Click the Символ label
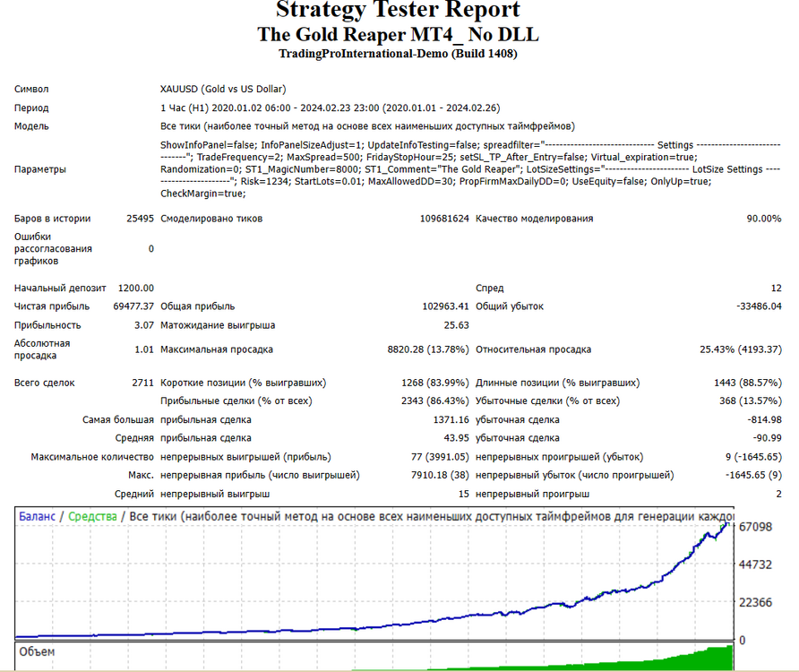Screen dimensions: 799x672 [x=31, y=89]
